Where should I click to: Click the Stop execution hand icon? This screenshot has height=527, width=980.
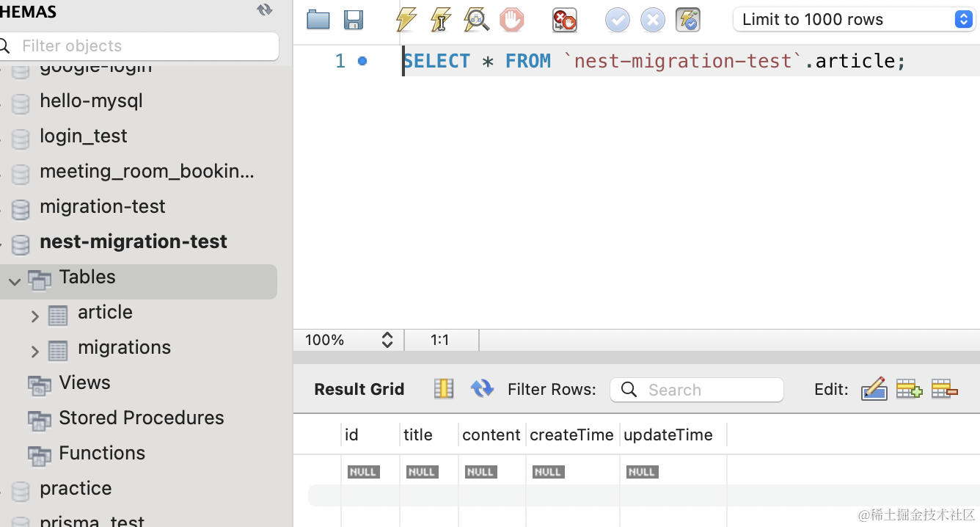pos(512,20)
